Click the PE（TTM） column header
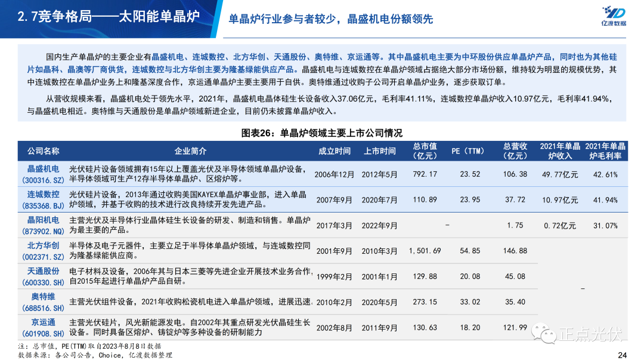Screen dimensions: 644x363 click(x=468, y=151)
